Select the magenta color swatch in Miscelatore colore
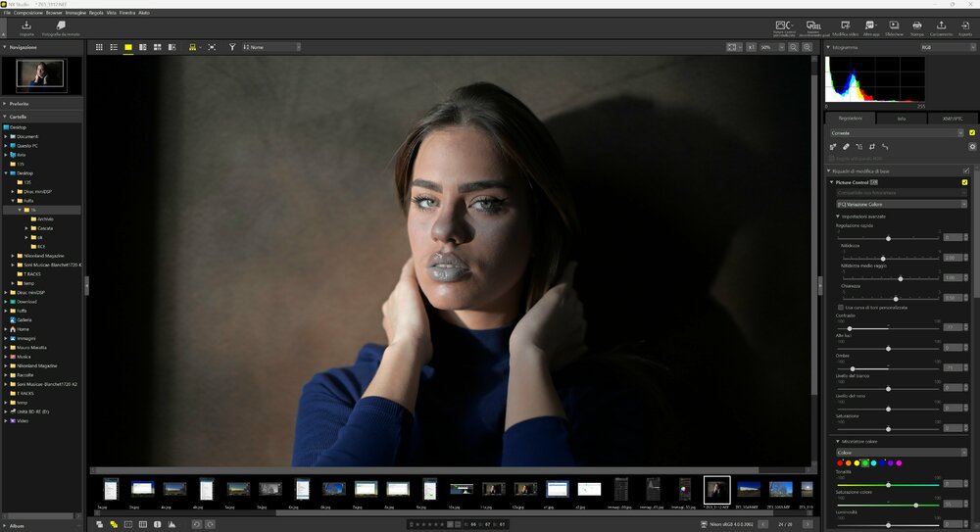This screenshot has width=980, height=532. (899, 463)
